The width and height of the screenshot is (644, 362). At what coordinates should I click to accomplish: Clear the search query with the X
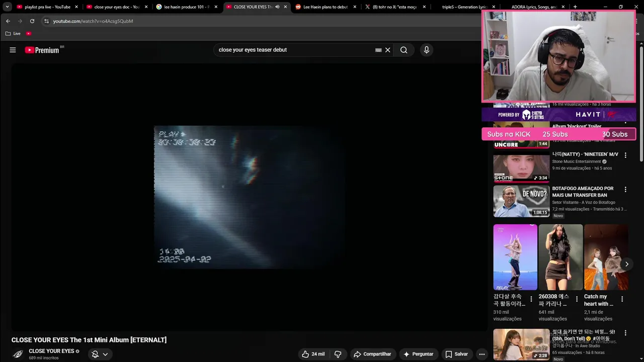(388, 50)
